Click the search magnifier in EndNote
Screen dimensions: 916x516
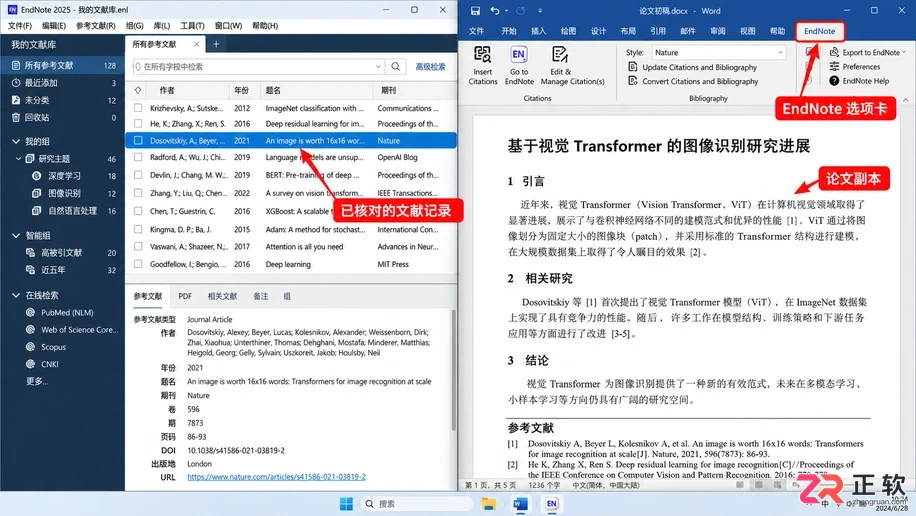(395, 67)
